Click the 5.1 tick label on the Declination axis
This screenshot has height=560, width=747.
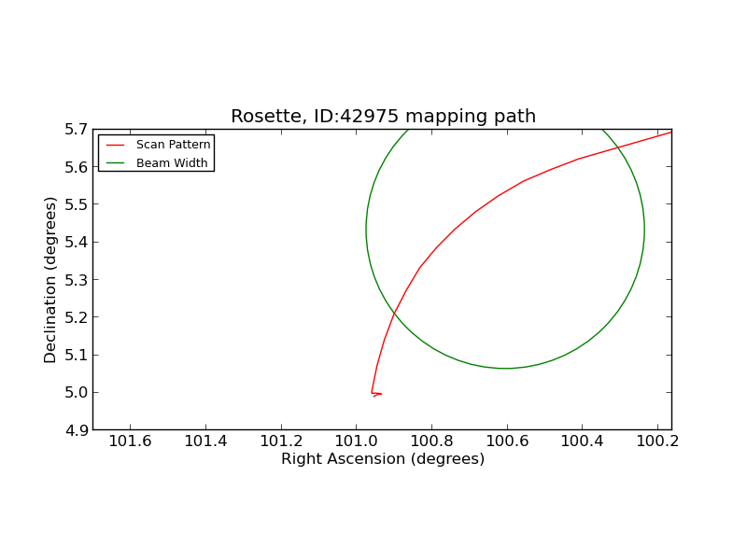point(77,356)
